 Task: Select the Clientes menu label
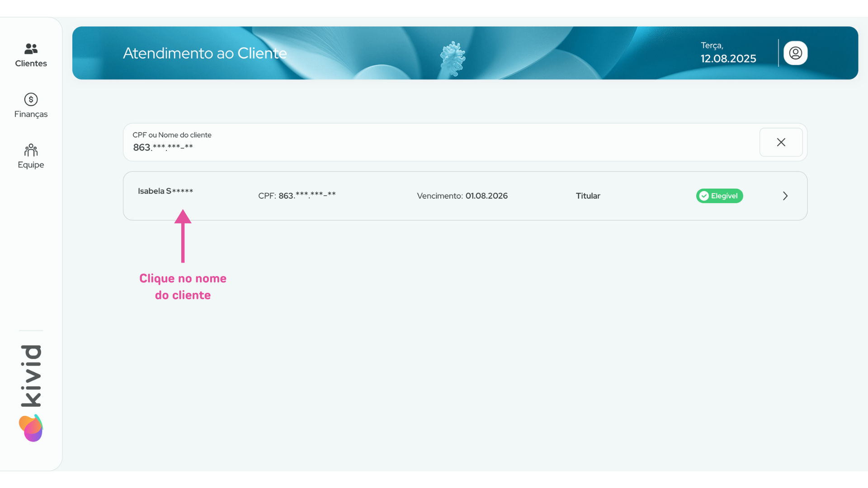[x=31, y=64]
